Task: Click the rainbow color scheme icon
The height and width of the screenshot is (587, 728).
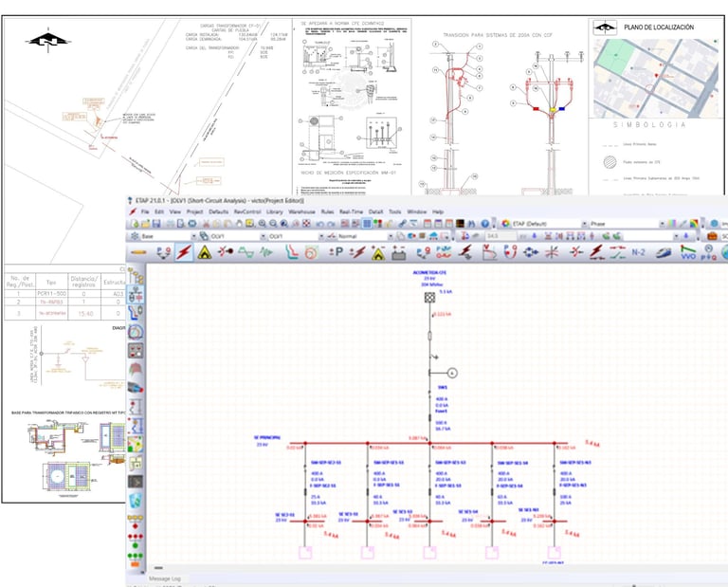Action: coord(694,224)
